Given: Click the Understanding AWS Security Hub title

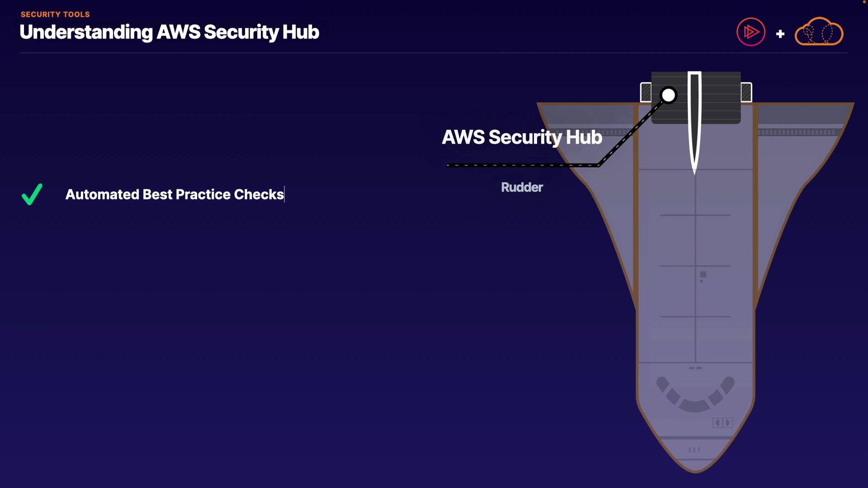Looking at the screenshot, I should 170,32.
